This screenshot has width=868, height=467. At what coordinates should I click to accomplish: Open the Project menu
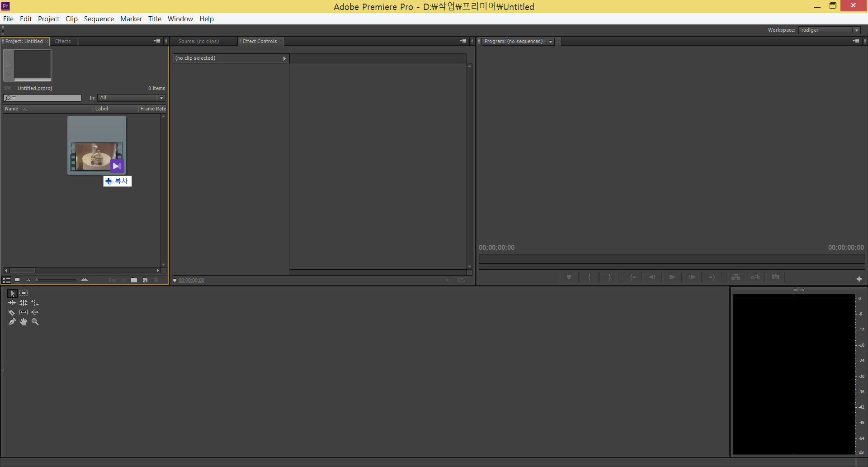48,19
